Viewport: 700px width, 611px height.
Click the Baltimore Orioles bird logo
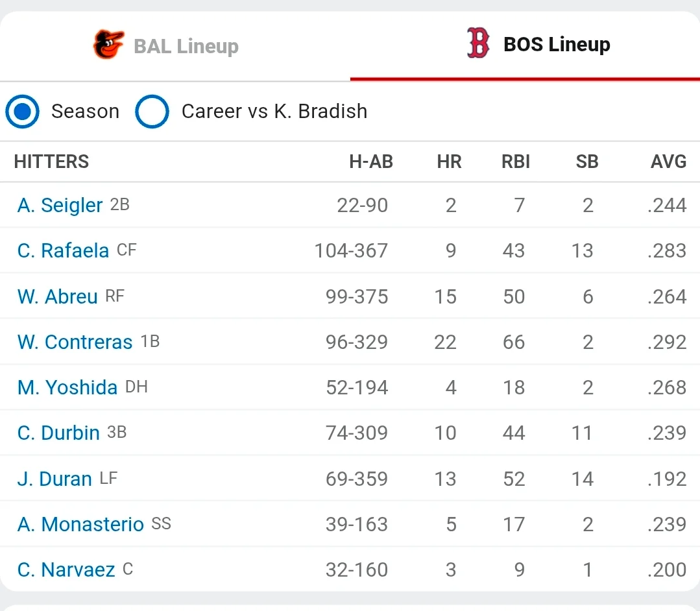pyautogui.click(x=108, y=44)
